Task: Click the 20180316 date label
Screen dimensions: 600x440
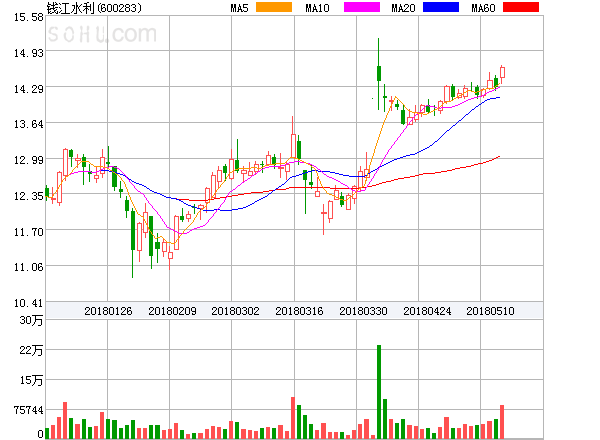Action: [x=299, y=311]
